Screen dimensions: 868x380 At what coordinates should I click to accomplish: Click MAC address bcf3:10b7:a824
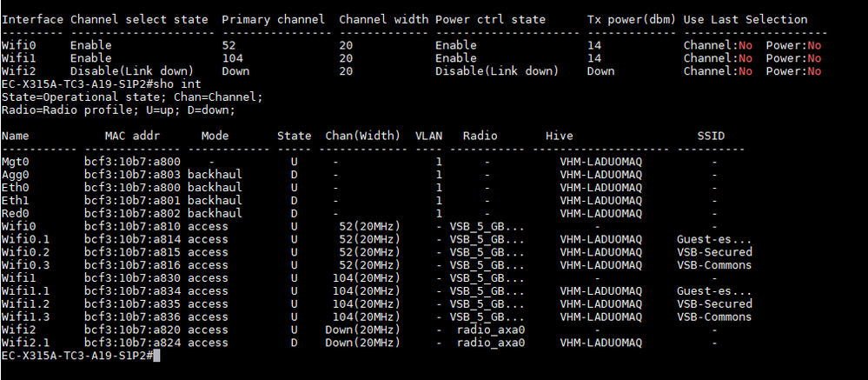132,343
